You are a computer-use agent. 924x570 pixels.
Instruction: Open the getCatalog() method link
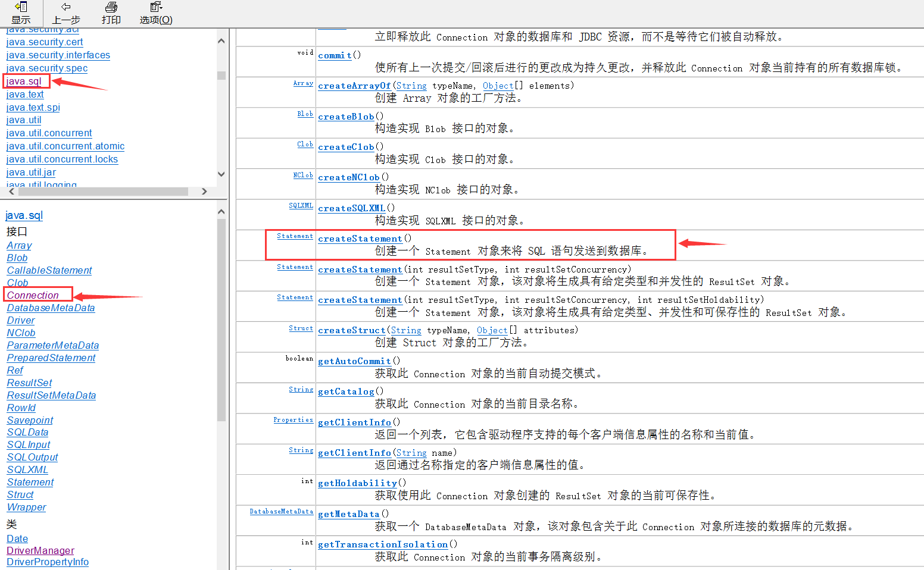346,392
